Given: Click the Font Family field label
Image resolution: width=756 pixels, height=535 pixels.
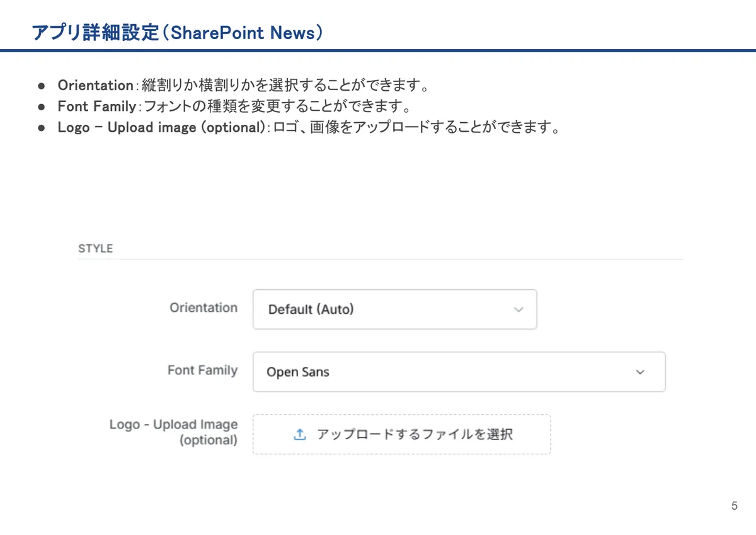Looking at the screenshot, I should 202,370.
